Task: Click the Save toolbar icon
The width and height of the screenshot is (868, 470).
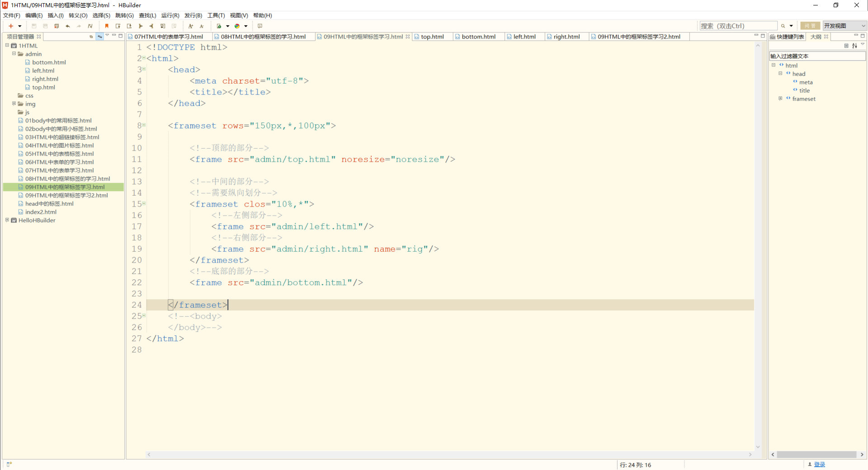Action: (34, 26)
